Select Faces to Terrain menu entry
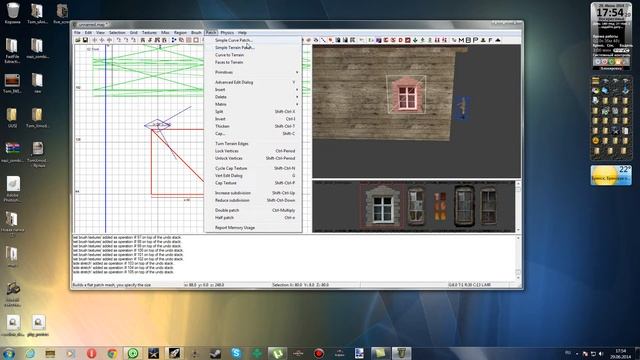 click(253, 62)
